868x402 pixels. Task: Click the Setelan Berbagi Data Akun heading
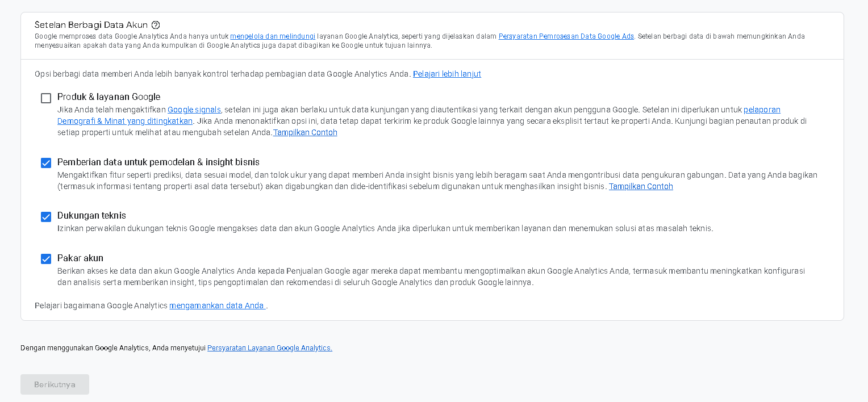pos(91,25)
